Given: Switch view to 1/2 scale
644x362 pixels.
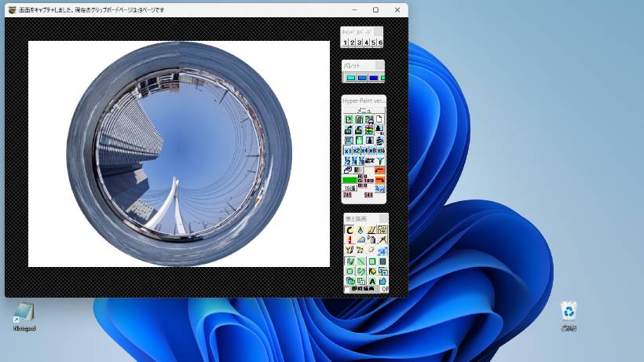Looking at the screenshot, I should tap(348, 160).
